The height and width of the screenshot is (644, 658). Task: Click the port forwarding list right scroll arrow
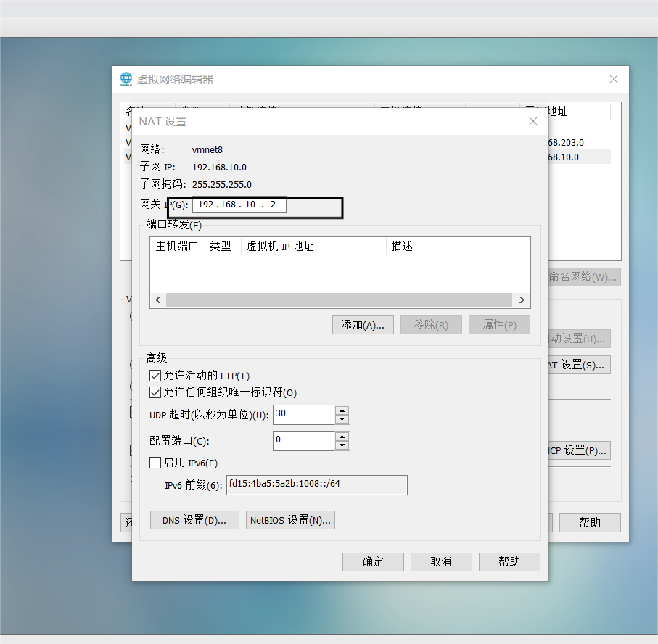(x=522, y=300)
